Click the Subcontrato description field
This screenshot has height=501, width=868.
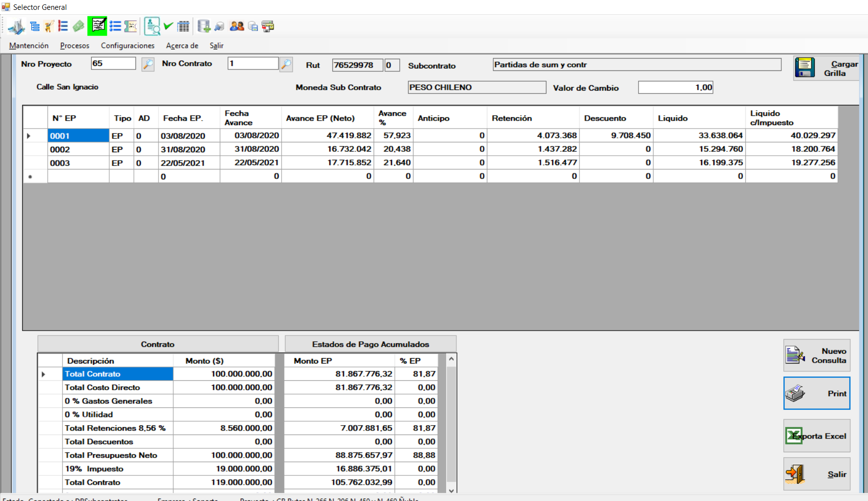(637, 65)
